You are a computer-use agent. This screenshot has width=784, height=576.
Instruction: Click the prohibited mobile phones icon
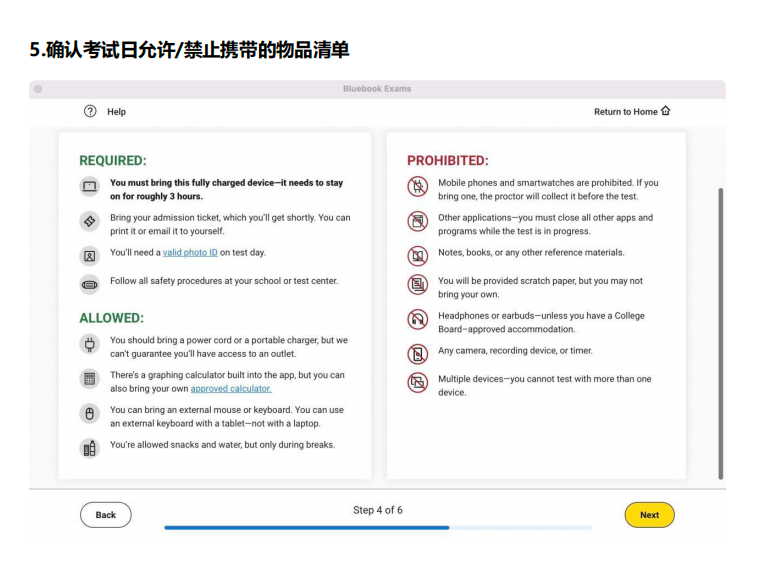point(418,186)
